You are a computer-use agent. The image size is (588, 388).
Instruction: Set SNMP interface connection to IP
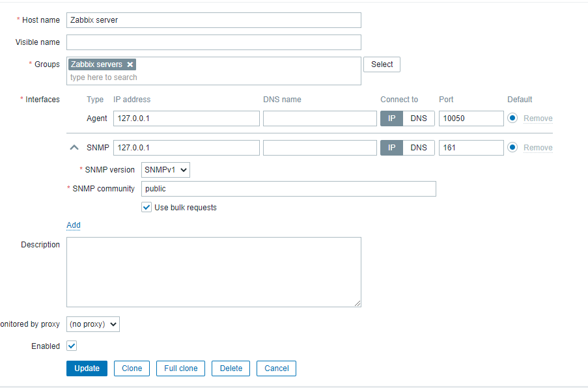391,148
